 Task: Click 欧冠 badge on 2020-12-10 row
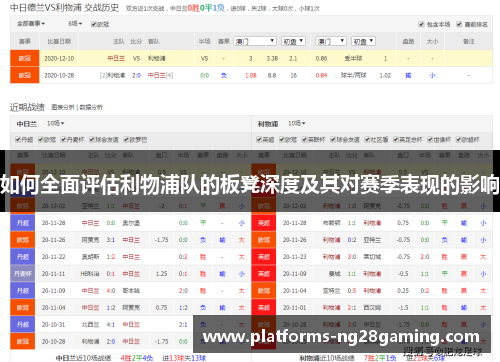coord(25,58)
